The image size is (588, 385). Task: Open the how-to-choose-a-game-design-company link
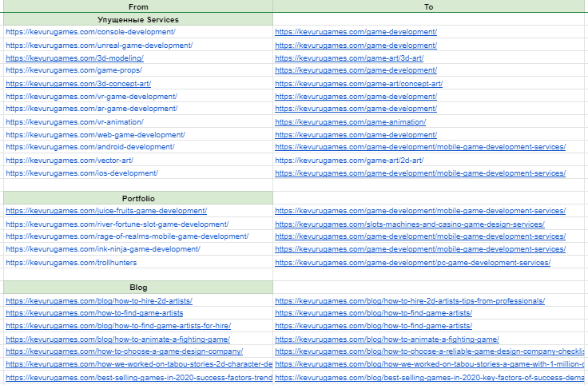tap(124, 351)
